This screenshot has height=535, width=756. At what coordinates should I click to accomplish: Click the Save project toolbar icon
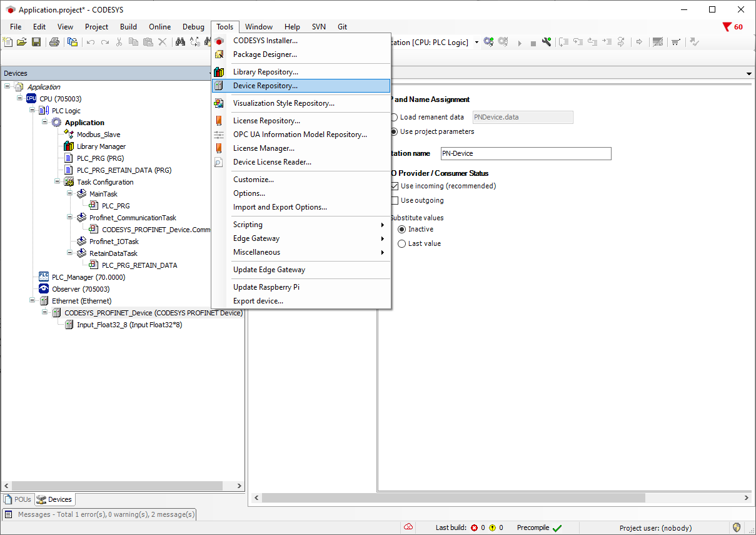click(x=36, y=42)
